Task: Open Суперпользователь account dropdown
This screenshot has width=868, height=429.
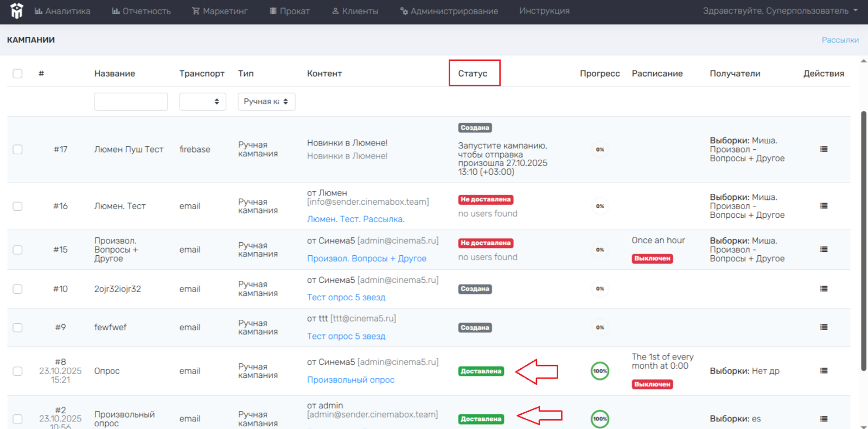Action: pyautogui.click(x=780, y=11)
